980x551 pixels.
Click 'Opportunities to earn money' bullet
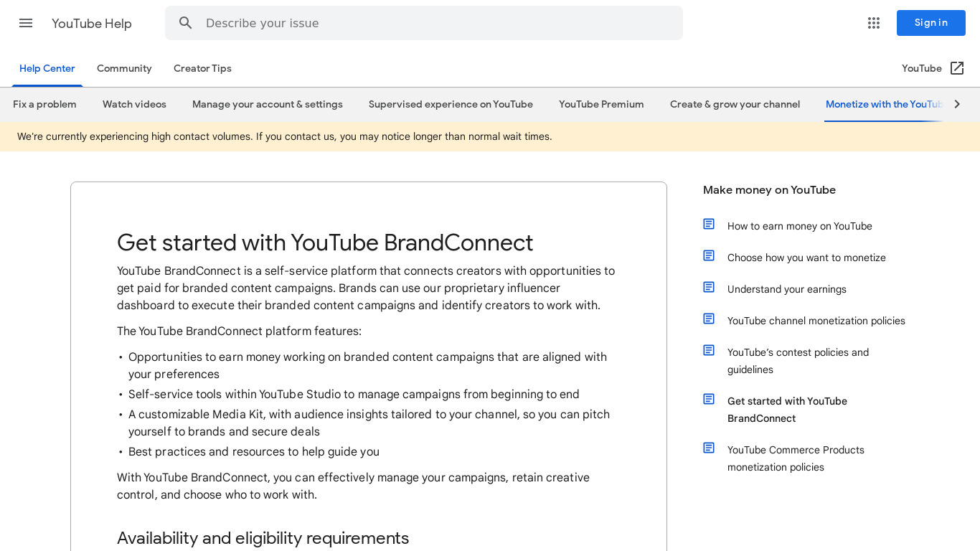click(x=367, y=366)
